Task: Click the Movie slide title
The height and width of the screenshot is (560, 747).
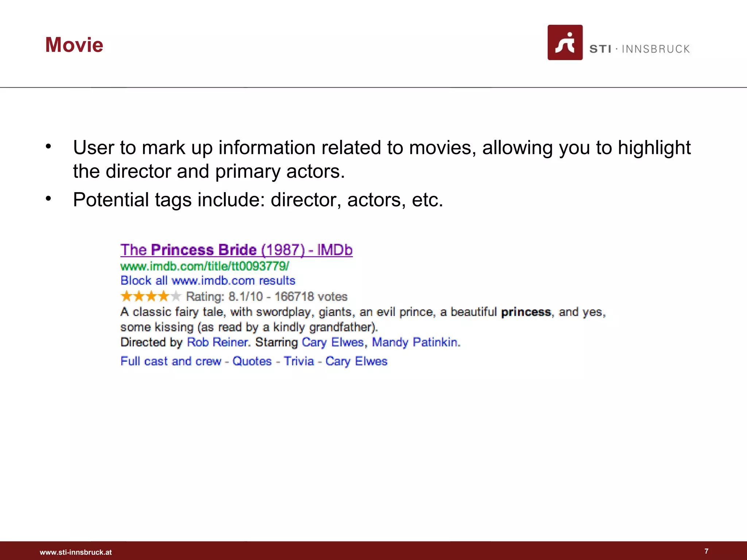Action: coord(74,45)
